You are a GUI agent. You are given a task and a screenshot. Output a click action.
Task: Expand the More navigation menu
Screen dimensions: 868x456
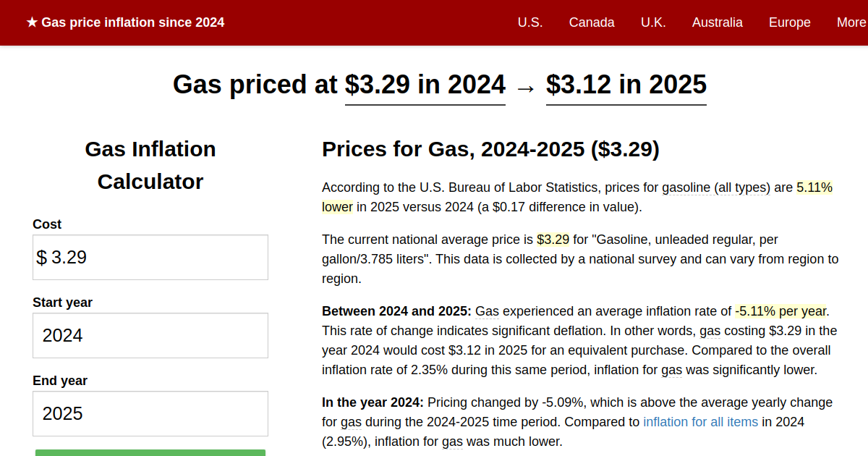point(850,22)
